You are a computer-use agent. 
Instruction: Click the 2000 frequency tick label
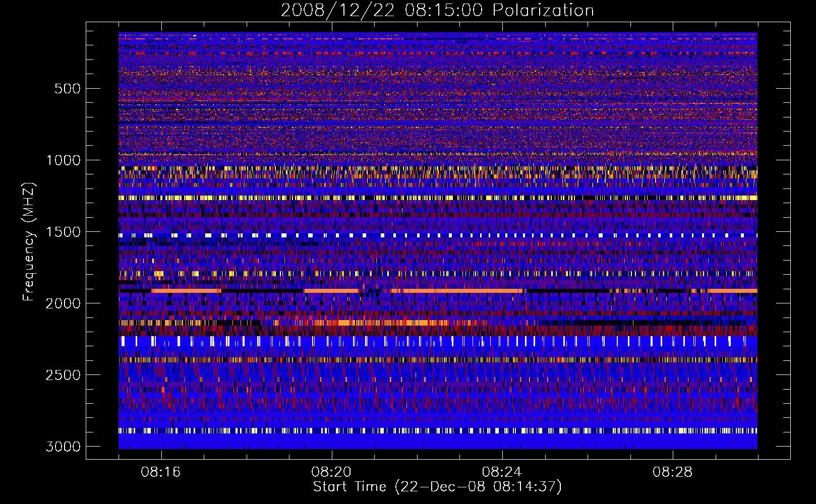click(63, 303)
